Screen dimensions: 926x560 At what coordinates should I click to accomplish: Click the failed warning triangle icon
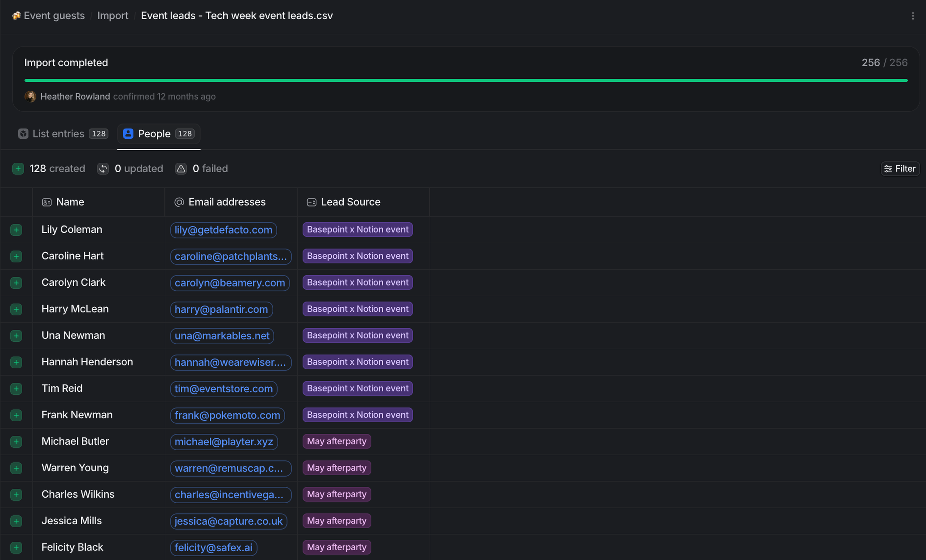point(181,169)
